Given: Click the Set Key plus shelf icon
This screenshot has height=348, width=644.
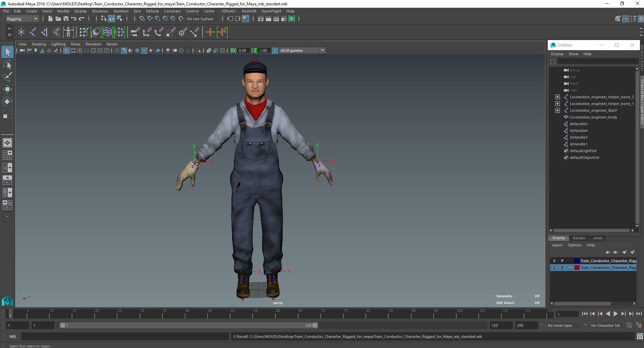Looking at the screenshot, I should pyautogui.click(x=210, y=32).
